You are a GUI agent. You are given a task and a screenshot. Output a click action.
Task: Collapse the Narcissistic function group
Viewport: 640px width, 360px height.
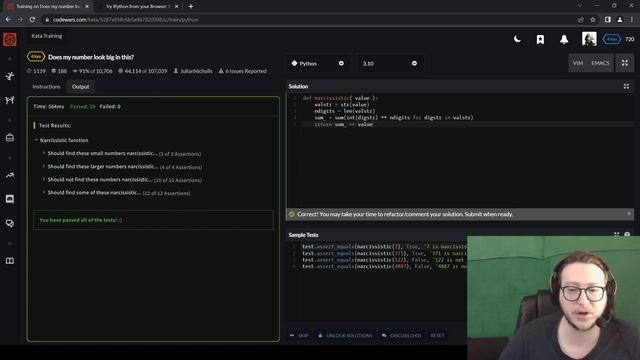(x=61, y=140)
